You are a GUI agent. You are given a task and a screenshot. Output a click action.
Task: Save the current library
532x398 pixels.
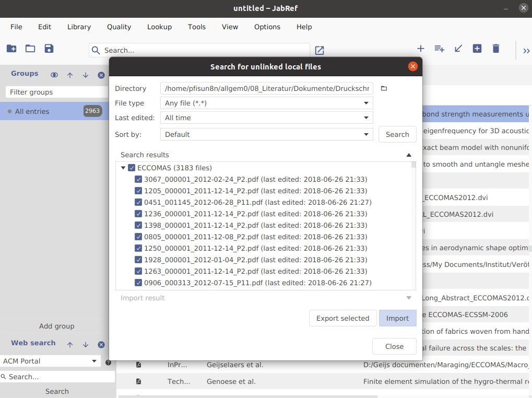pos(49,48)
